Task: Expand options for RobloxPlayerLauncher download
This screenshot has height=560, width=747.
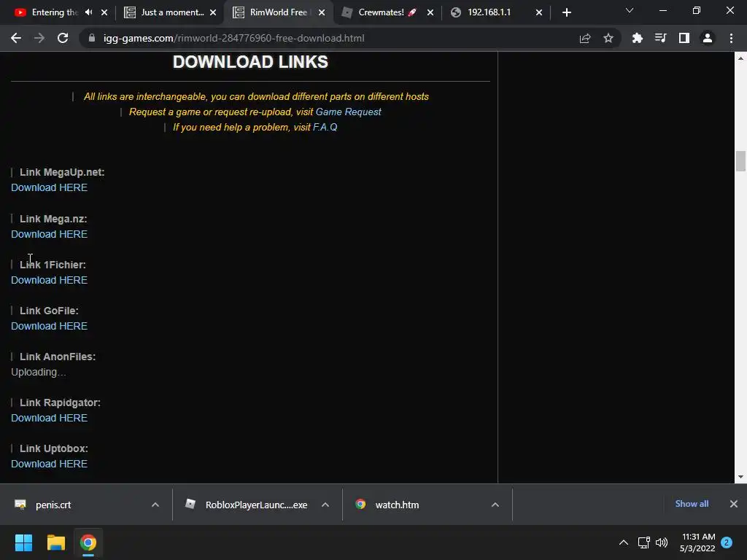Action: tap(325, 505)
